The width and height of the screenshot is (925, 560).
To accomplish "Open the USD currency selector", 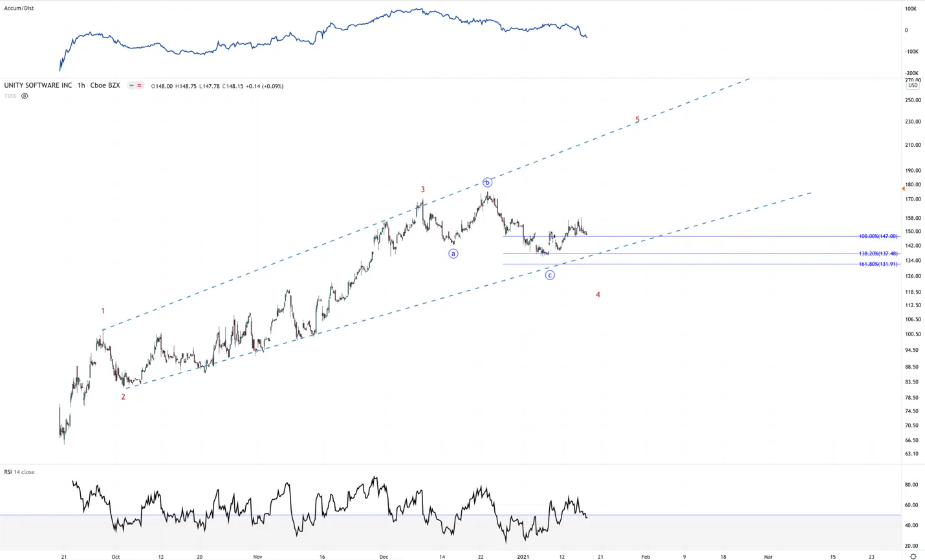I will [x=913, y=85].
